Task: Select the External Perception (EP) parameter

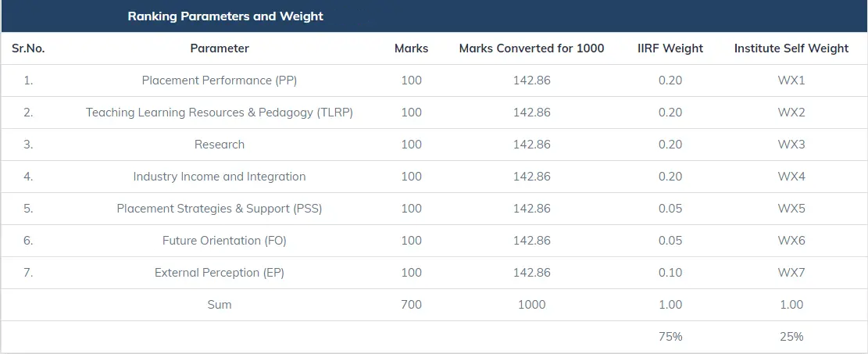Action: (x=220, y=273)
